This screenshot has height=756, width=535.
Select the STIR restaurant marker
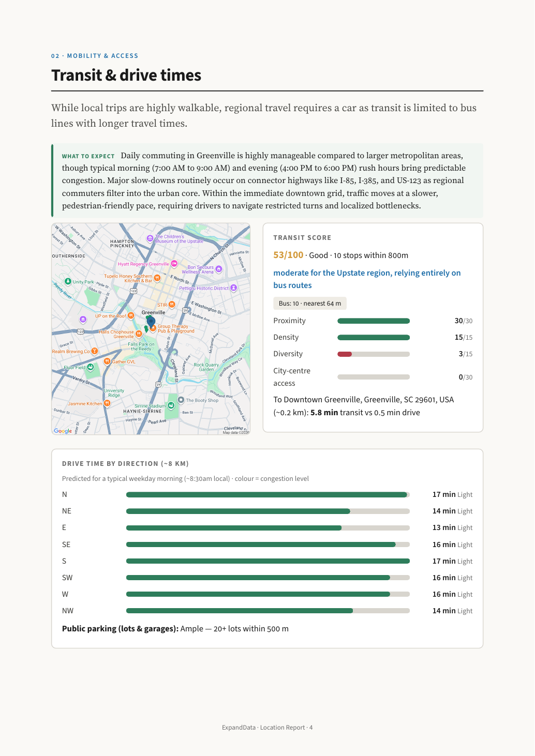[x=172, y=305]
